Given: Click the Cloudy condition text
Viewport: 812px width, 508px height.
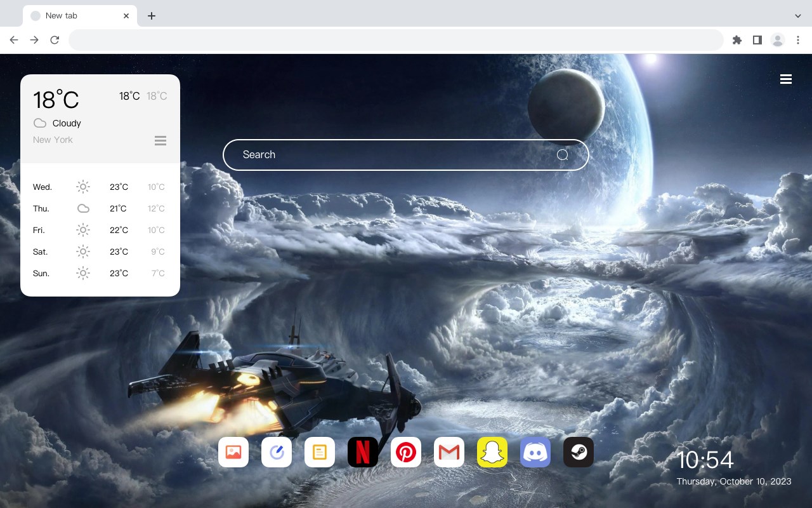Looking at the screenshot, I should click(x=67, y=123).
